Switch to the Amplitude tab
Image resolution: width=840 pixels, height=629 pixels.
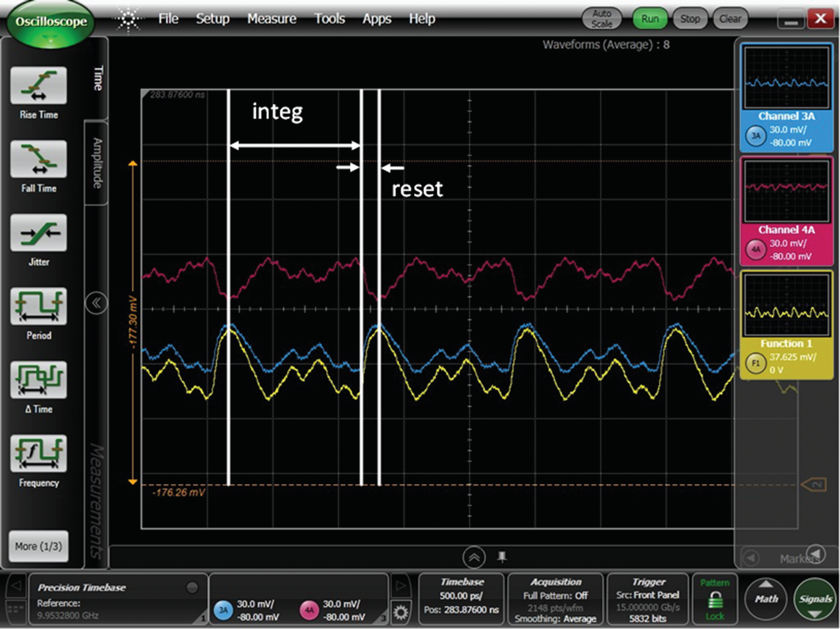[97, 163]
